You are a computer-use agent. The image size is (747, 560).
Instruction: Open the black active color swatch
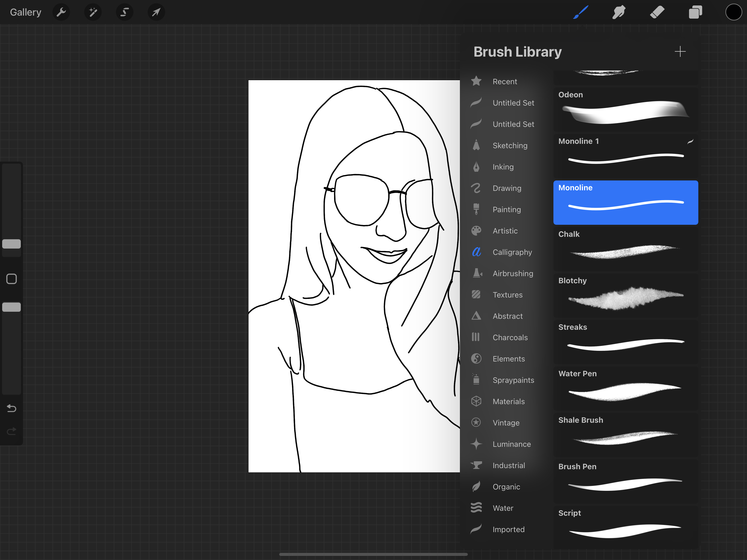(x=733, y=13)
